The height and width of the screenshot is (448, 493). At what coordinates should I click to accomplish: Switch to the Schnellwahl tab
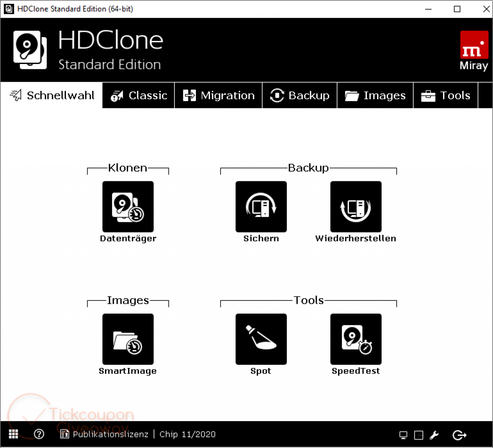[x=52, y=95]
